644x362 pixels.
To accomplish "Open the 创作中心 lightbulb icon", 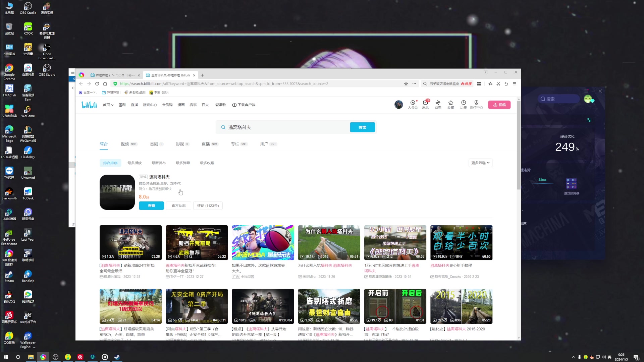I will (x=476, y=105).
